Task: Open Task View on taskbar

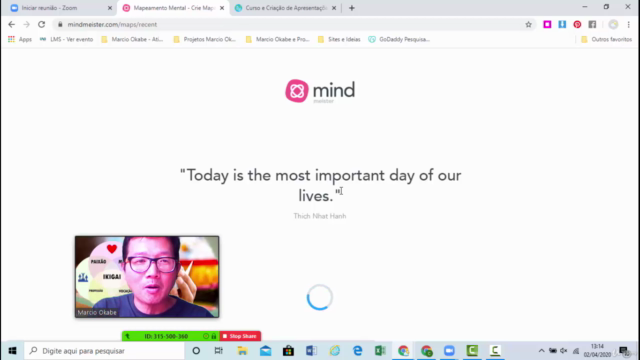Action: [219, 351]
